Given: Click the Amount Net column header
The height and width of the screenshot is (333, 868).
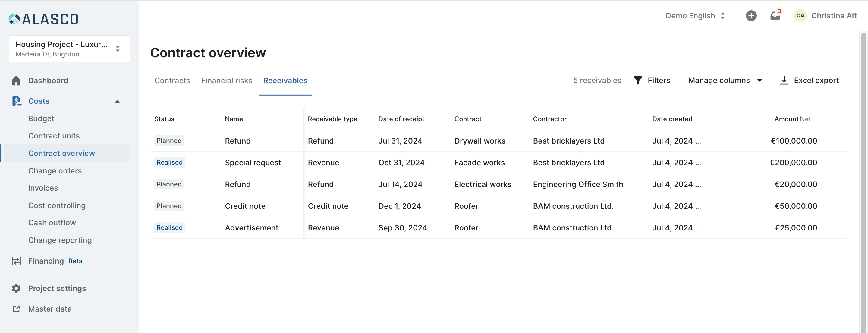Looking at the screenshot, I should pyautogui.click(x=793, y=119).
